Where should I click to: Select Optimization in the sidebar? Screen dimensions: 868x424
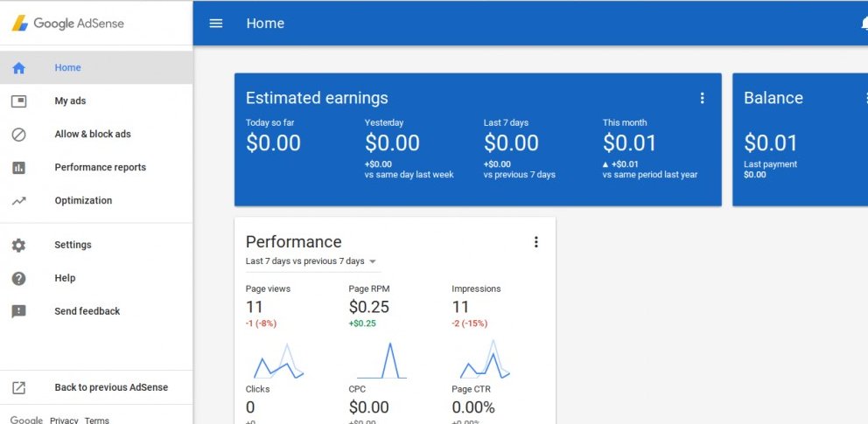pos(96,200)
